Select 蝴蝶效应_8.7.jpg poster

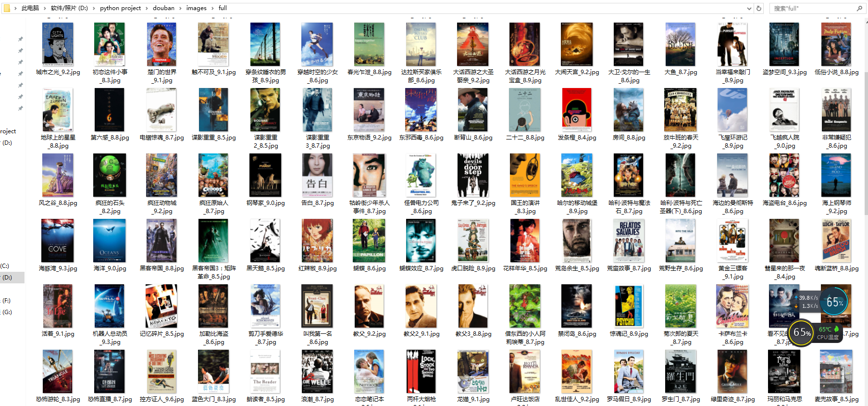pos(421,241)
